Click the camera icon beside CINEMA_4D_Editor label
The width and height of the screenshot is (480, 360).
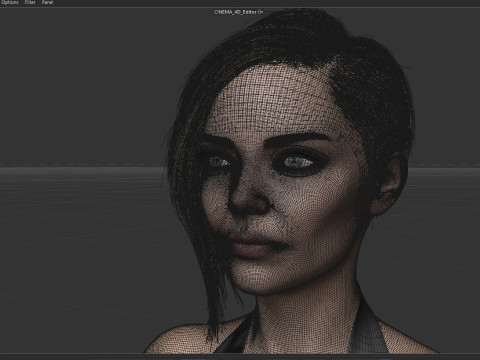[260, 12]
